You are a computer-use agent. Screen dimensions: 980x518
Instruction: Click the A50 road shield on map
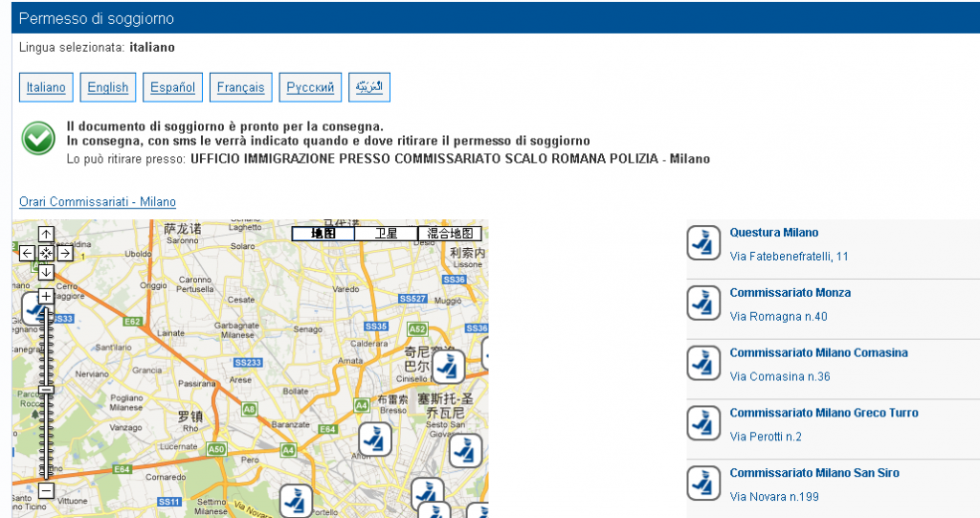pos(217,449)
